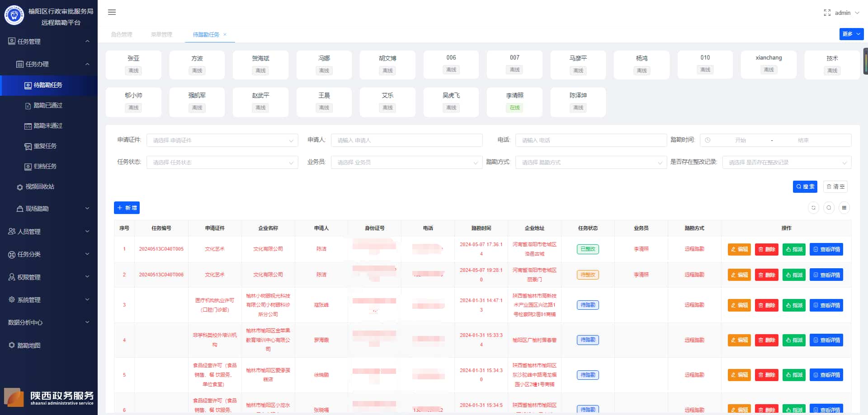Click the 已整改 status tag in row 1
Image resolution: width=868 pixels, height=415 pixels.
[x=588, y=249]
